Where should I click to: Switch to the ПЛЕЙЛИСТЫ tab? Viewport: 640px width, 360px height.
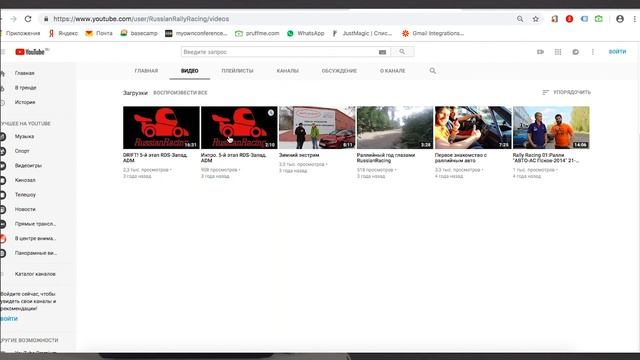[237, 71]
